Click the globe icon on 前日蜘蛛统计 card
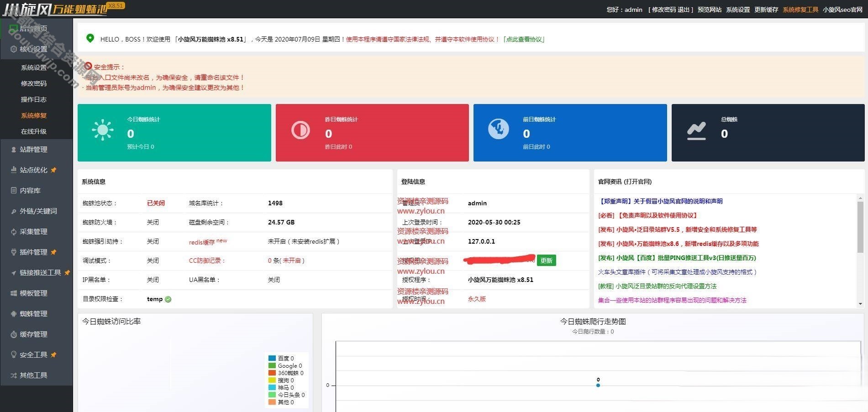868x412 pixels. (x=498, y=129)
